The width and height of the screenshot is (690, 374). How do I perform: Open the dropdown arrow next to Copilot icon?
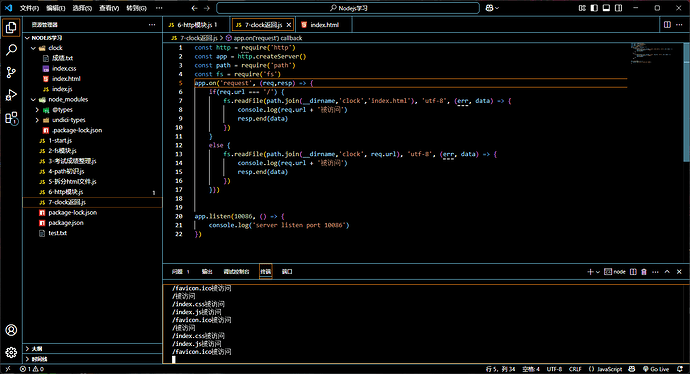pyautogui.click(x=497, y=8)
